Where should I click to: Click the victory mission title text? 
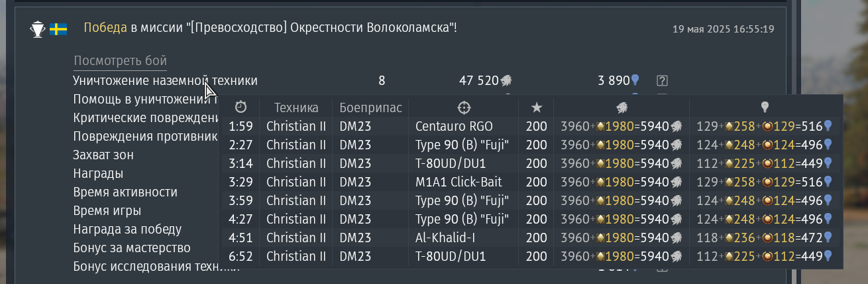[x=270, y=28]
